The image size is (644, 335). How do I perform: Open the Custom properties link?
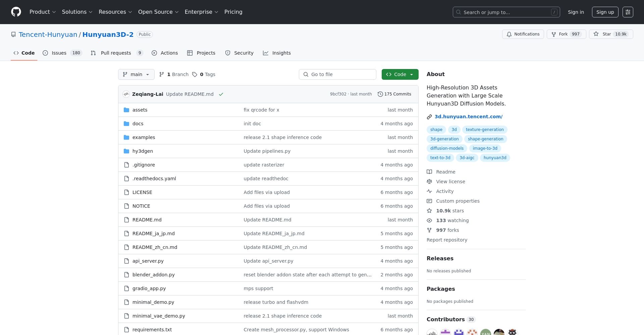[x=458, y=201]
